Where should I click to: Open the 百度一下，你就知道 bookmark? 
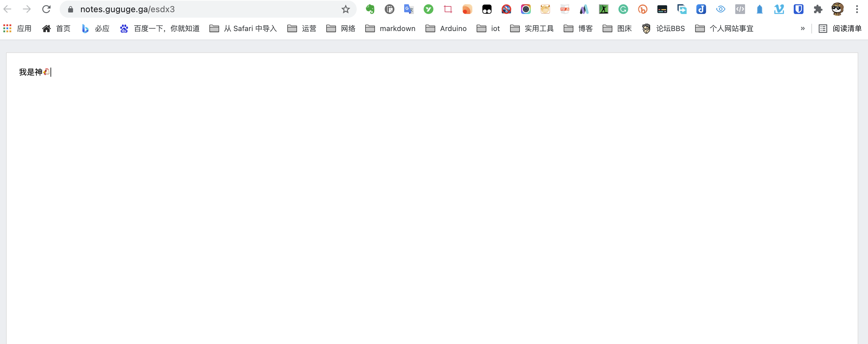(x=160, y=29)
